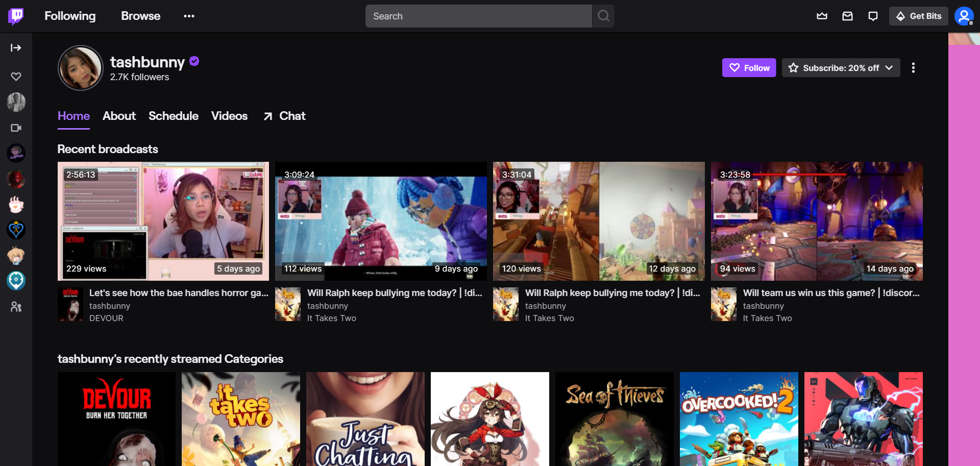Image resolution: width=980 pixels, height=466 pixels.
Task: Click the recommended channels camera icon in sidebar
Action: click(x=16, y=128)
